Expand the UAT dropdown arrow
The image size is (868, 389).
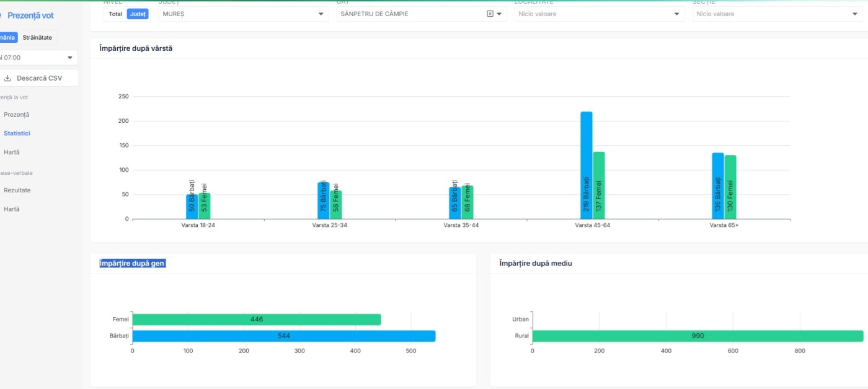click(499, 14)
